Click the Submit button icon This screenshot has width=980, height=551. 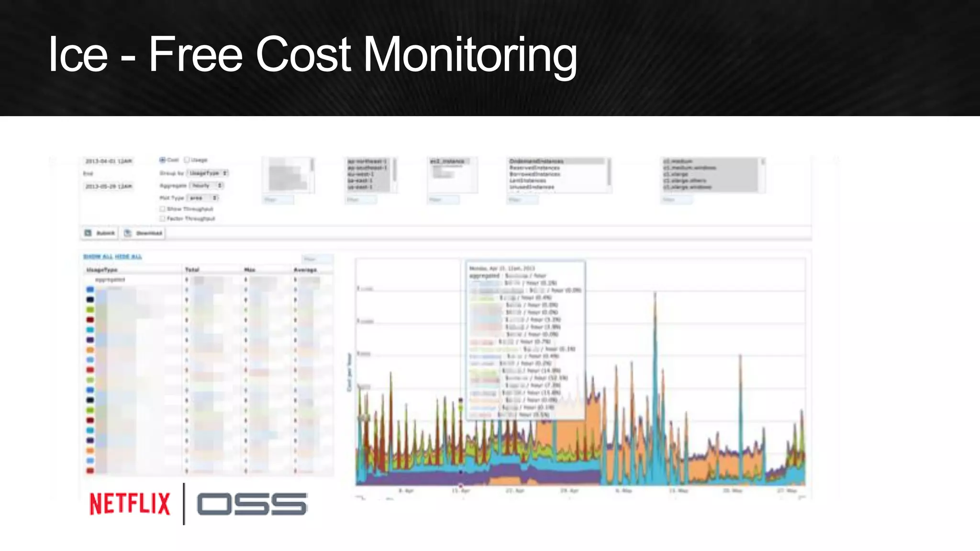[88, 233]
